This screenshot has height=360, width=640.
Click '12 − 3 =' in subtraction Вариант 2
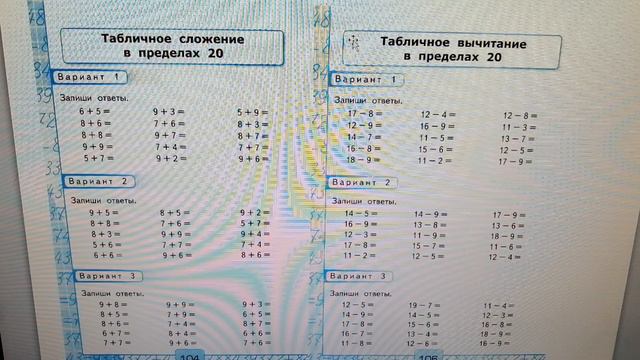click(360, 235)
